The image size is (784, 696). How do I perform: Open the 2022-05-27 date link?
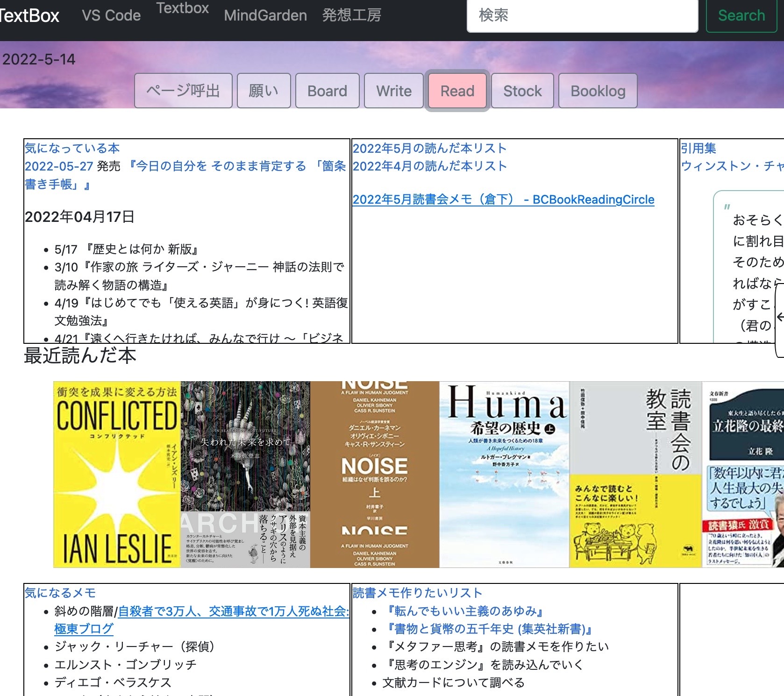(59, 166)
